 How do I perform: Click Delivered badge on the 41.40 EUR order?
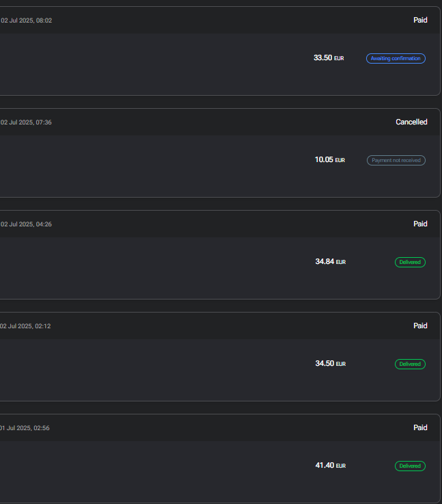[410, 466]
